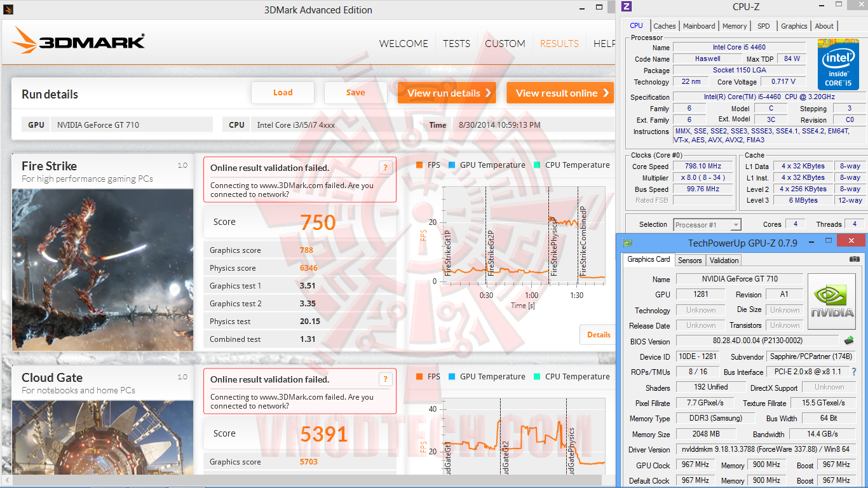868x488 pixels.
Task: Minimize the 3DMark Advanced Edition window
Action: click(x=583, y=10)
